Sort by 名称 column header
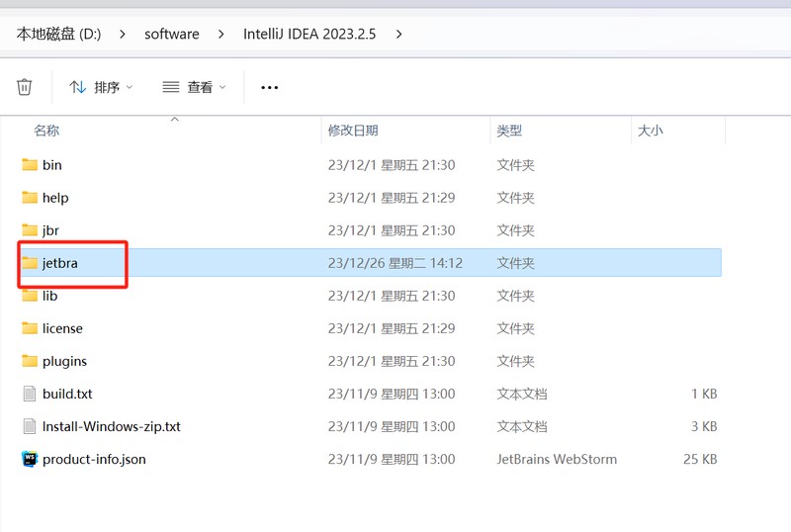 click(46, 131)
